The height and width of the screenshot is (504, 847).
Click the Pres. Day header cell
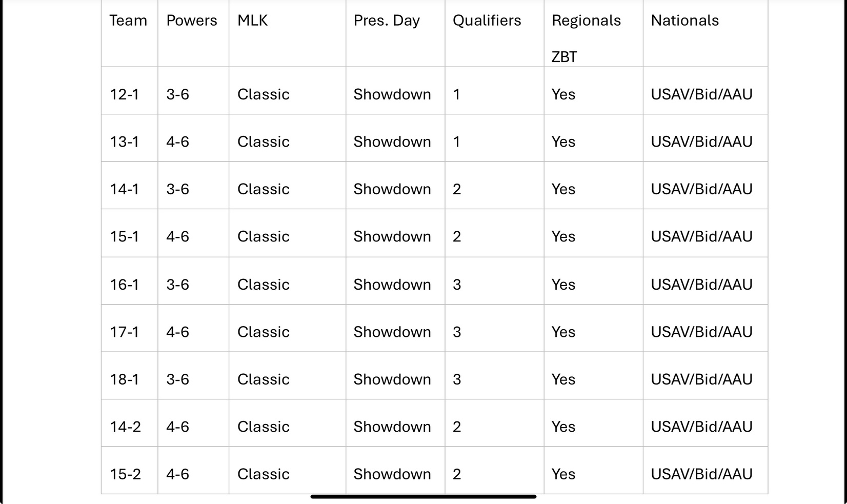pyautogui.click(x=395, y=33)
